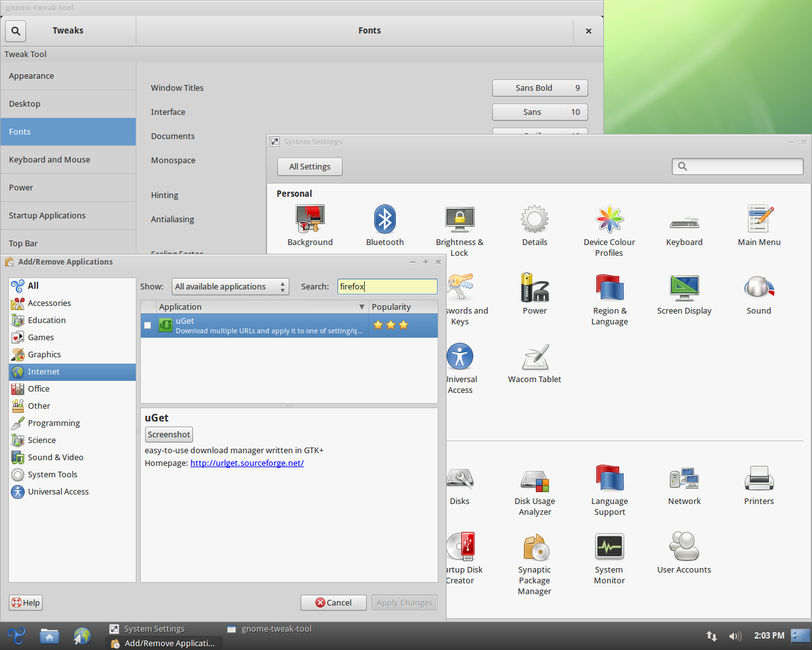812x650 pixels.
Task: Open Screen Display settings
Action: coord(684,288)
